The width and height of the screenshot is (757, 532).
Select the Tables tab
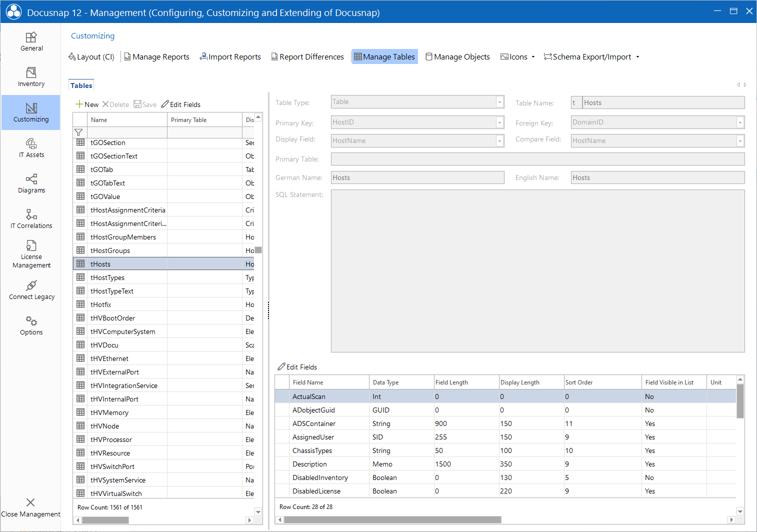tap(81, 85)
